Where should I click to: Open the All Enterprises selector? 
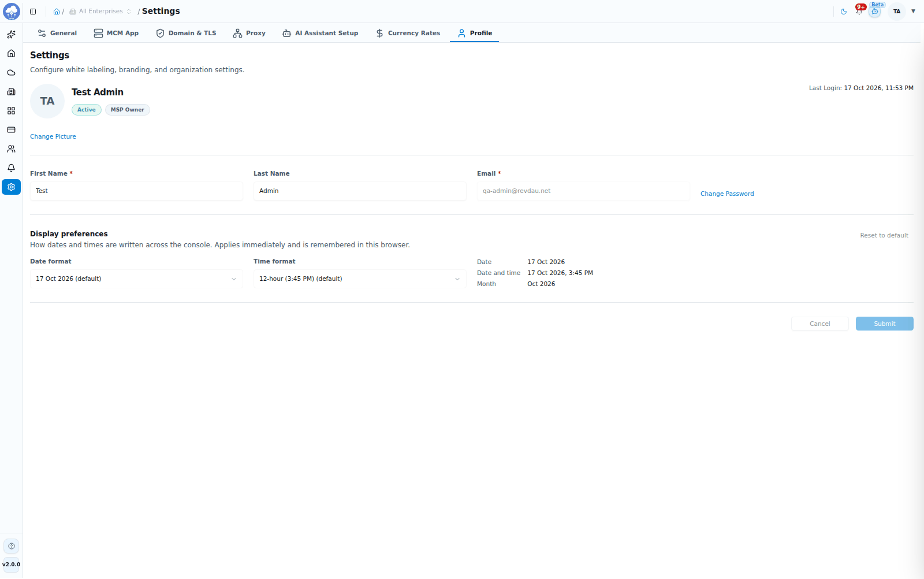[100, 12]
